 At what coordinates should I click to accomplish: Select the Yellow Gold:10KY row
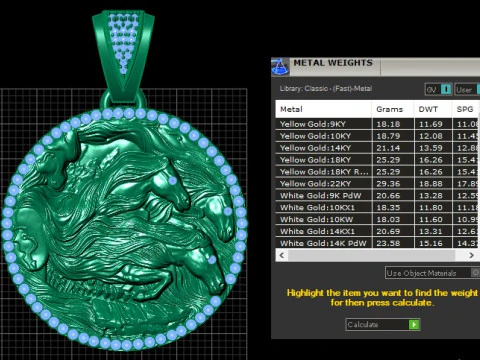(377, 136)
